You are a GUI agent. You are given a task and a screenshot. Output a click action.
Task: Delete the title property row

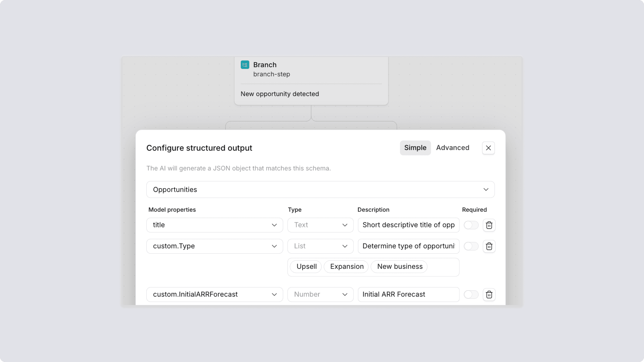pyautogui.click(x=489, y=225)
